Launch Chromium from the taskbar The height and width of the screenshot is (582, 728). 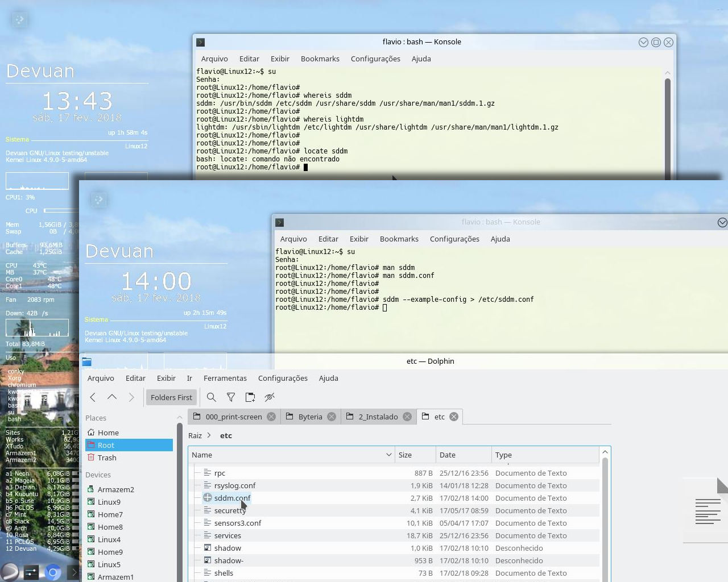pos(53,573)
